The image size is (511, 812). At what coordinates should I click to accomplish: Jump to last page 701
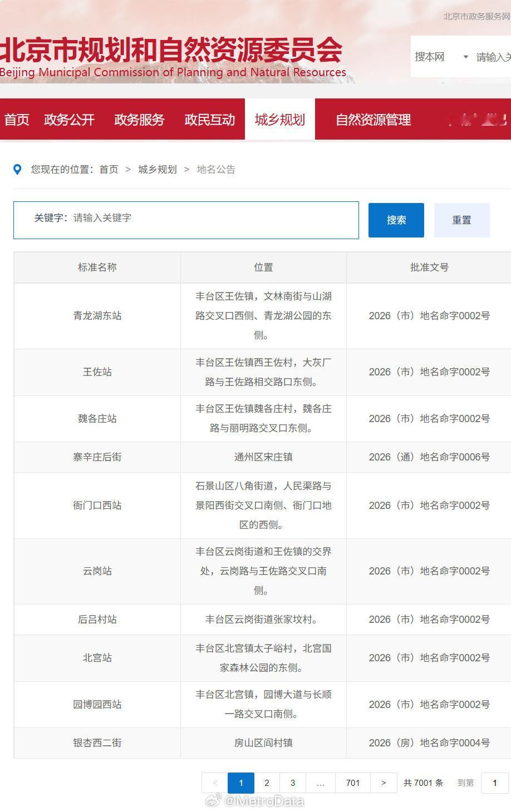[x=353, y=783]
